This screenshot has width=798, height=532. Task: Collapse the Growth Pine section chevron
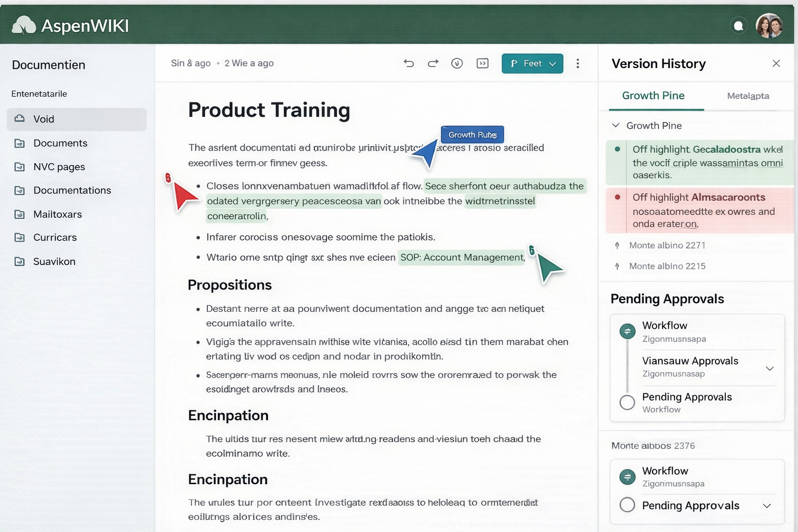pyautogui.click(x=616, y=126)
